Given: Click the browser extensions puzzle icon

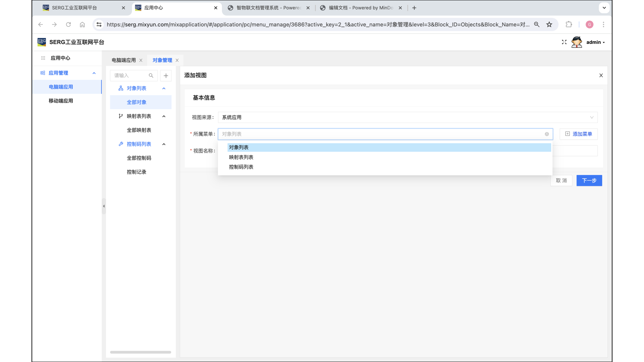Looking at the screenshot, I should click(569, 24).
